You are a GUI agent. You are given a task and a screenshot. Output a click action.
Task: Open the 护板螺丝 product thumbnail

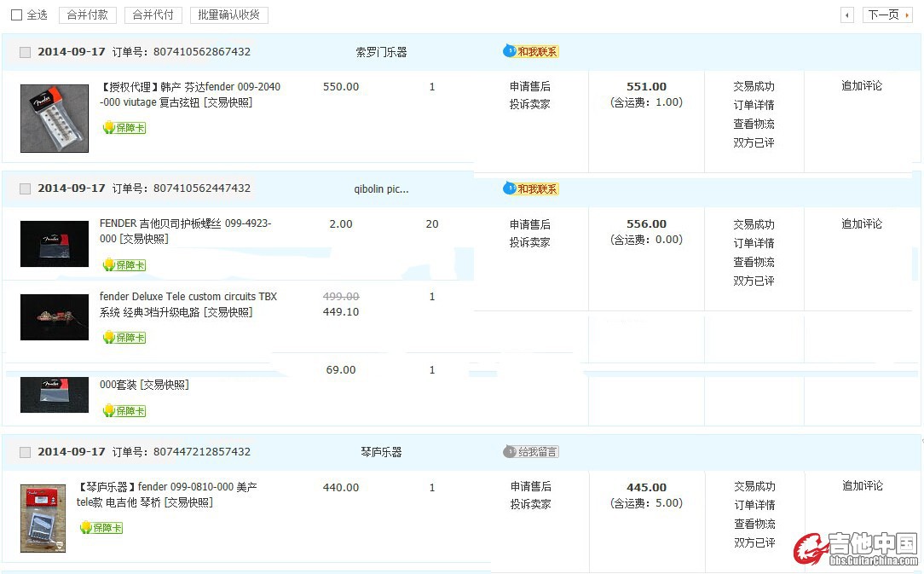coord(55,244)
